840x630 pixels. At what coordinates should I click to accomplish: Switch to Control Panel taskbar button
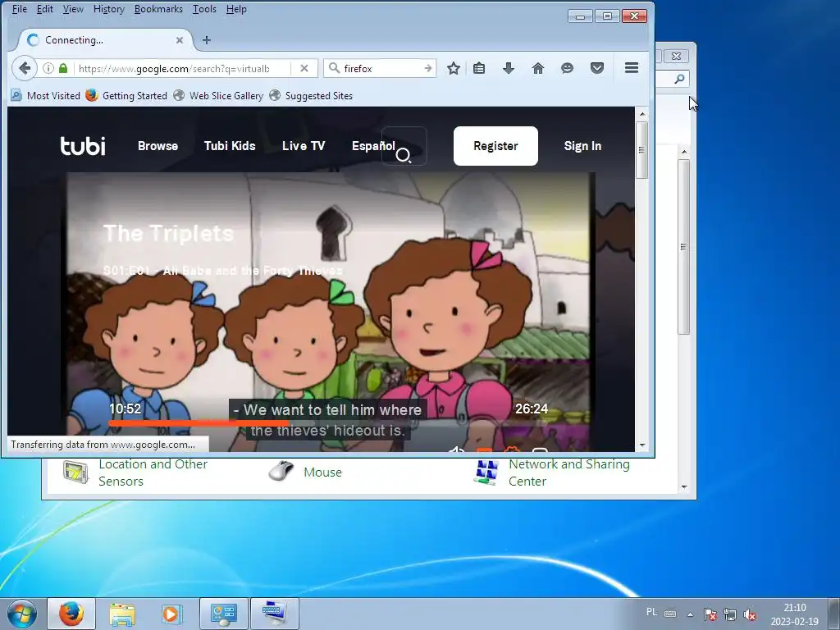point(223,614)
